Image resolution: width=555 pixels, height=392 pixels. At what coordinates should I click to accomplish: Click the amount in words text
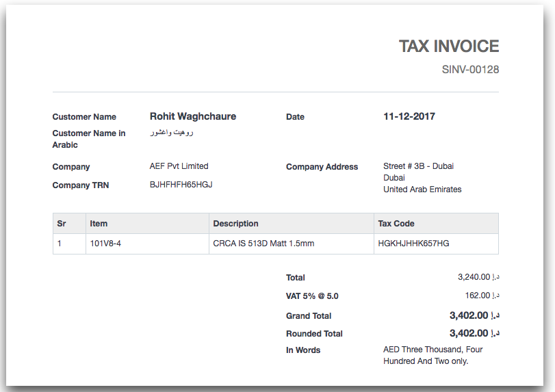pos(433,355)
